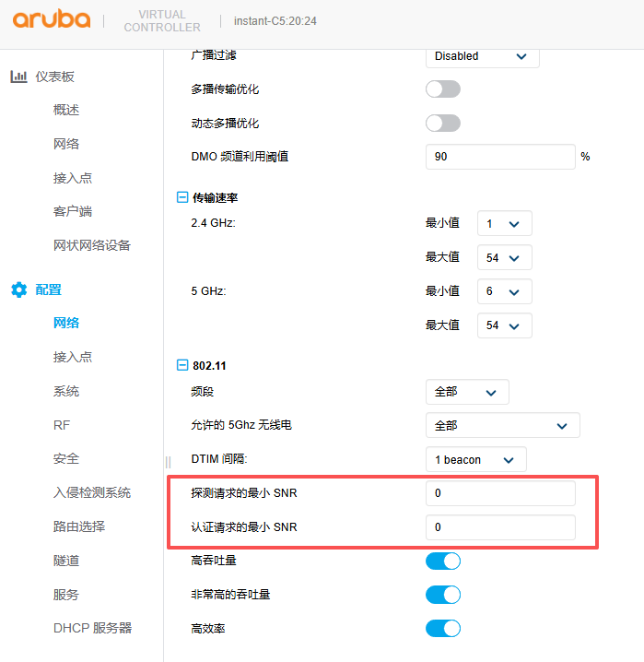
Task: Collapse the 传输速率 section minus icon
Action: [x=181, y=197]
